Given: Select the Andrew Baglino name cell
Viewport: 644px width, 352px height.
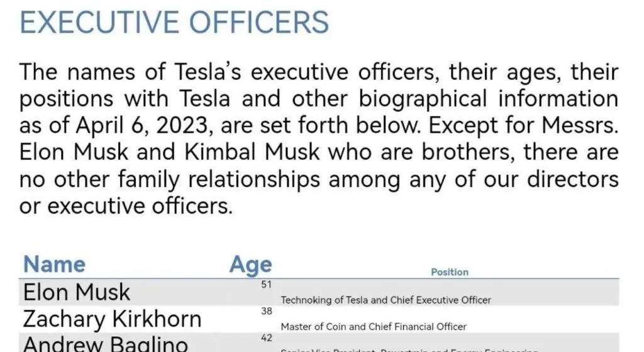Looking at the screenshot, I should tap(104, 344).
